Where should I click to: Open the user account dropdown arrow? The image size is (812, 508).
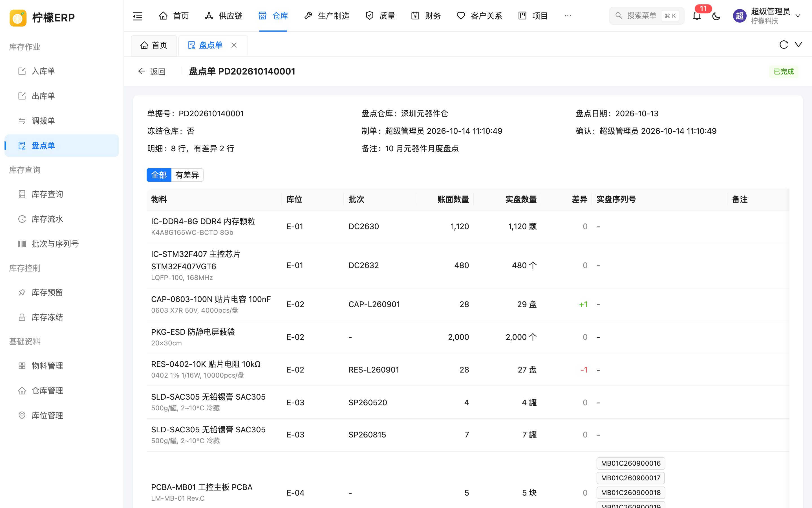point(798,16)
